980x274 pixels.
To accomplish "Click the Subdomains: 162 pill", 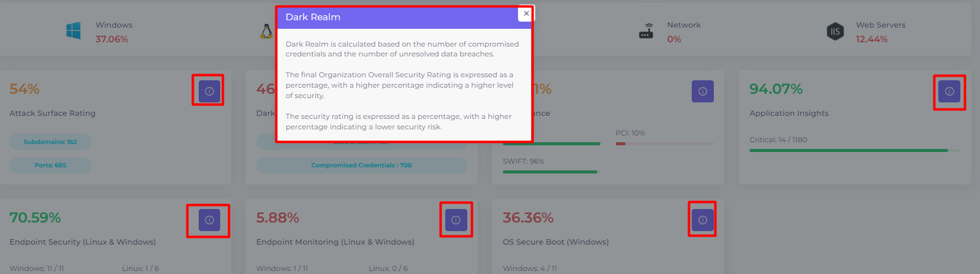I will [50, 142].
